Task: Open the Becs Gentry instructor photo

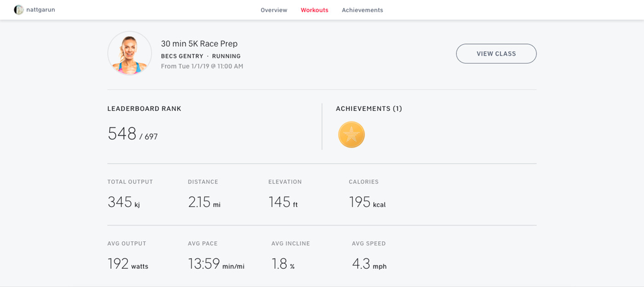Action: coord(130,53)
